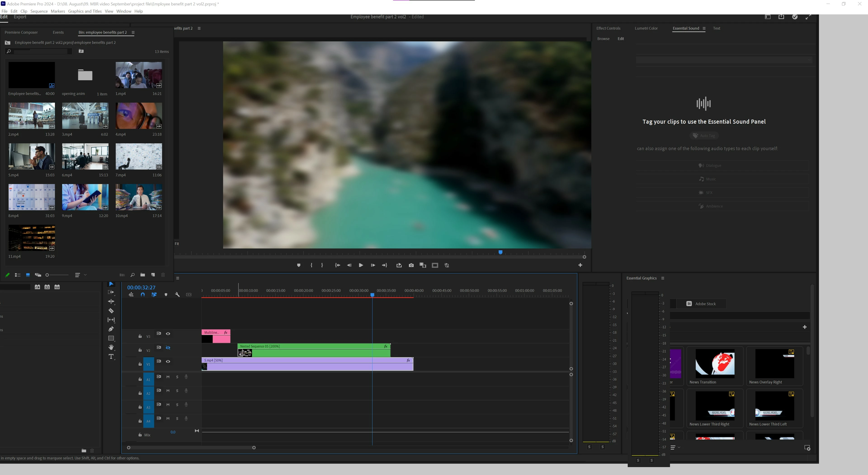The image size is (868, 475).
Task: Open Bin employee benefits part 2 panel menu
Action: tap(133, 32)
